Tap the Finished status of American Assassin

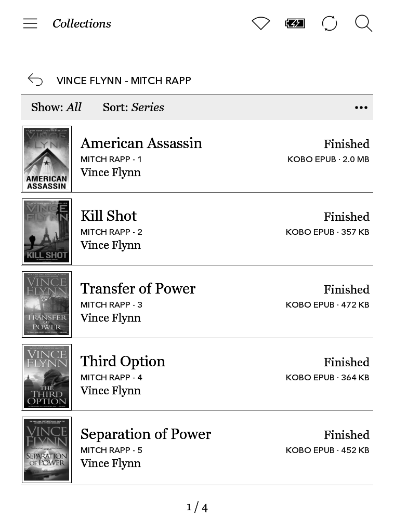coord(346,144)
